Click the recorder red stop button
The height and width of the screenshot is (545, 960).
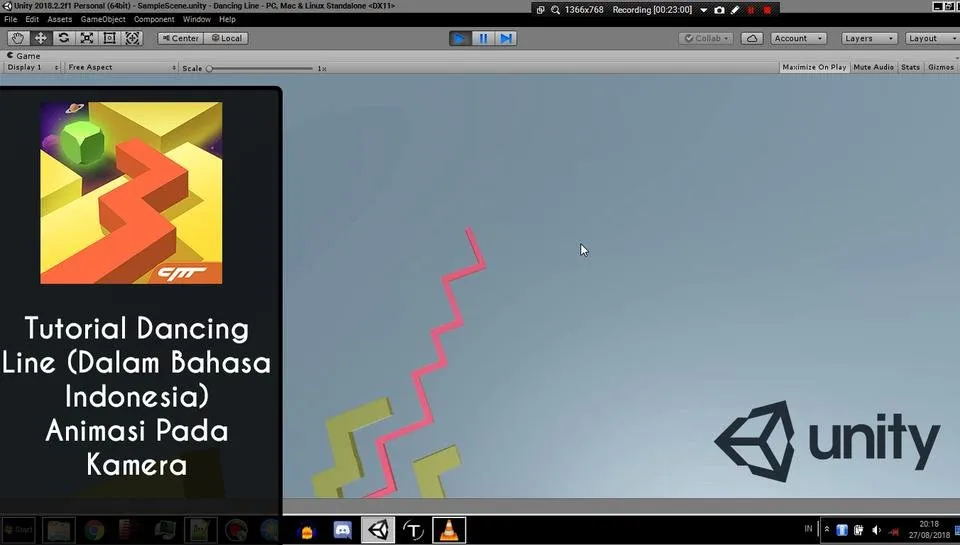click(x=767, y=10)
